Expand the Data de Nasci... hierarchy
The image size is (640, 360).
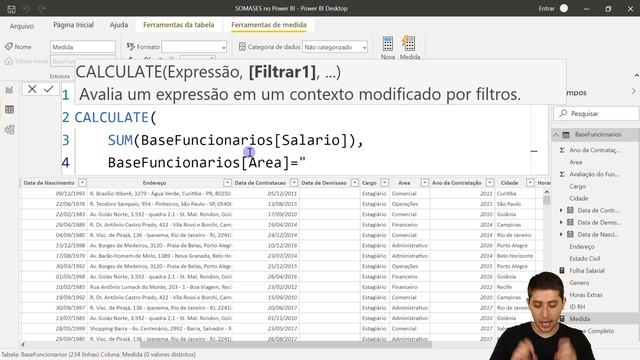click(x=561, y=235)
